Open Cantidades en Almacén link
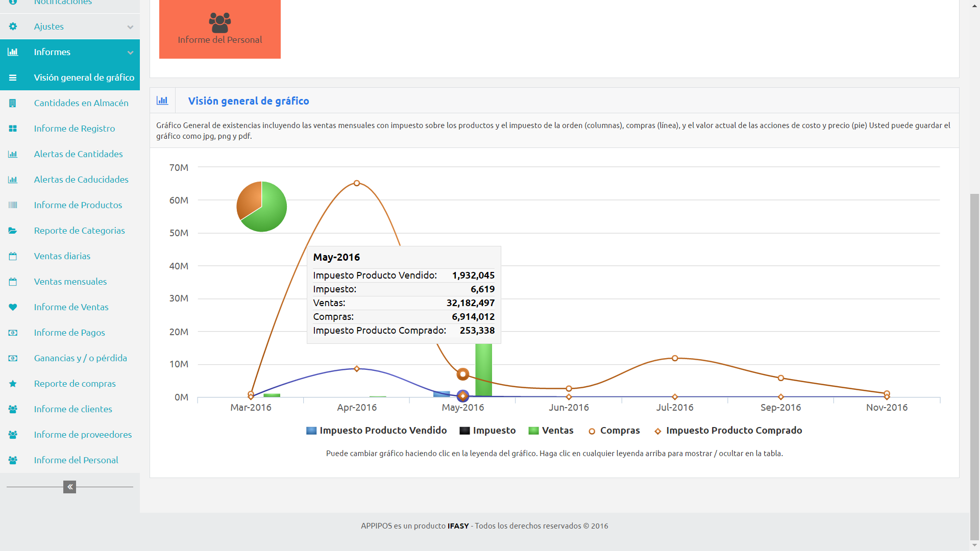The height and width of the screenshot is (551, 980). click(81, 103)
